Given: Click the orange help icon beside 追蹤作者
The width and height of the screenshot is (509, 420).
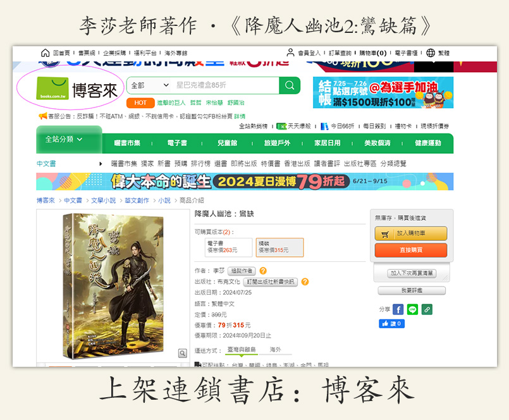Looking at the screenshot, I should pyautogui.click(x=263, y=271).
